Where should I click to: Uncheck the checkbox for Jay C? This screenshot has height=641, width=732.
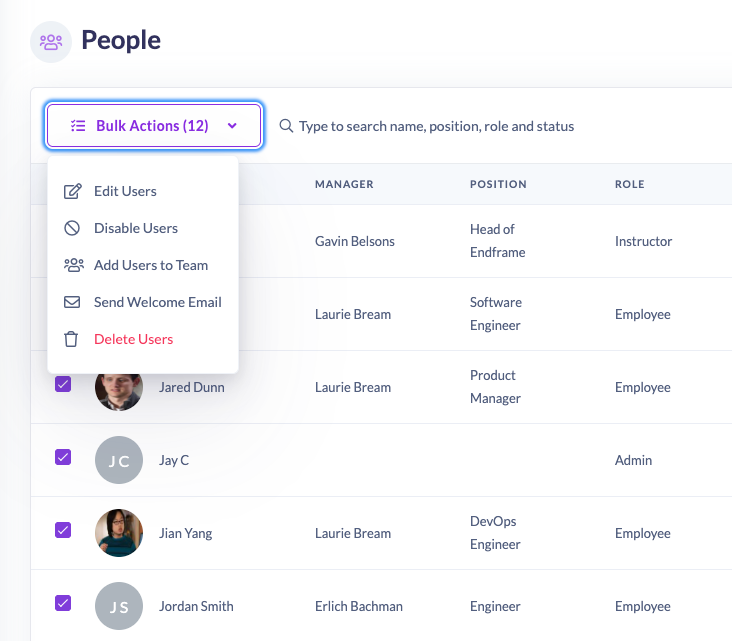63,457
